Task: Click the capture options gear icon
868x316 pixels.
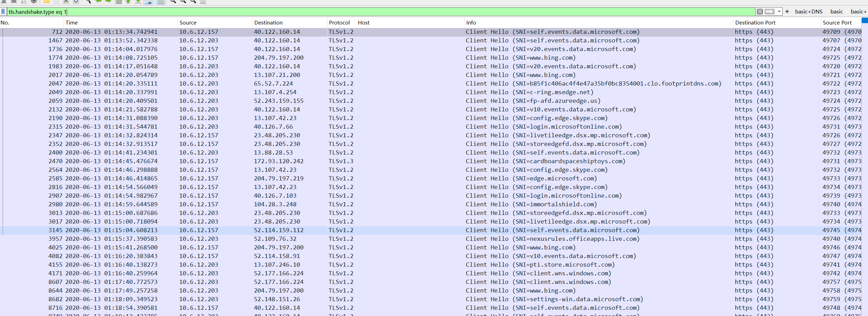Action: click(x=34, y=1)
